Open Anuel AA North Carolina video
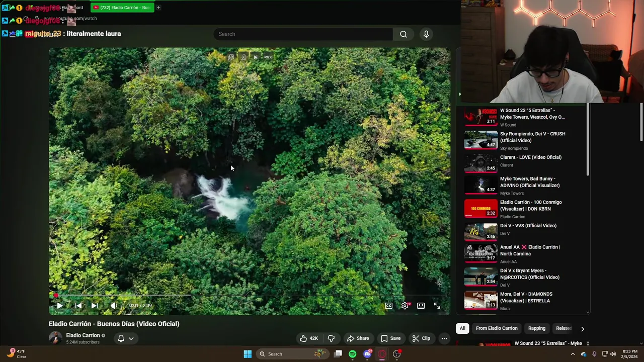This screenshot has width=644, height=362. pos(530,250)
